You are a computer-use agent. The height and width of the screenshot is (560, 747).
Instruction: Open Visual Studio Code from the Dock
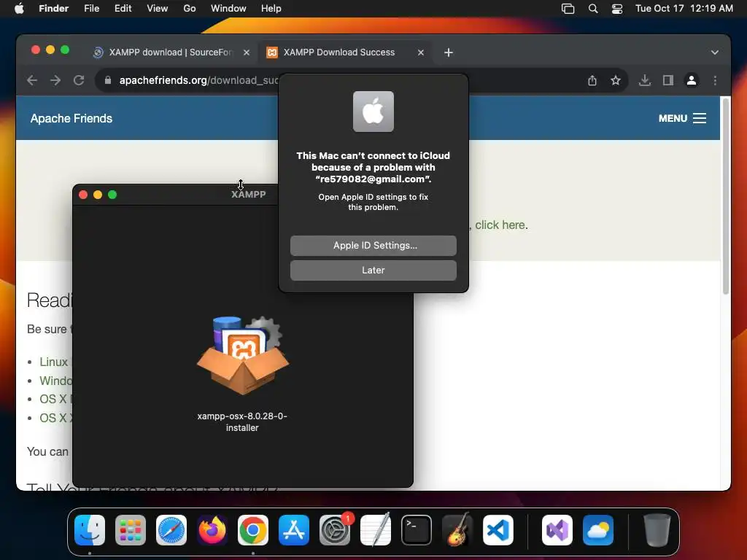click(498, 530)
